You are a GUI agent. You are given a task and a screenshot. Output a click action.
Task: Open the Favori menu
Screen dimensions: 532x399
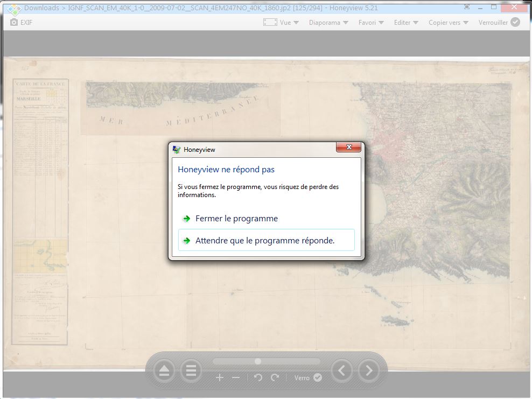click(371, 23)
